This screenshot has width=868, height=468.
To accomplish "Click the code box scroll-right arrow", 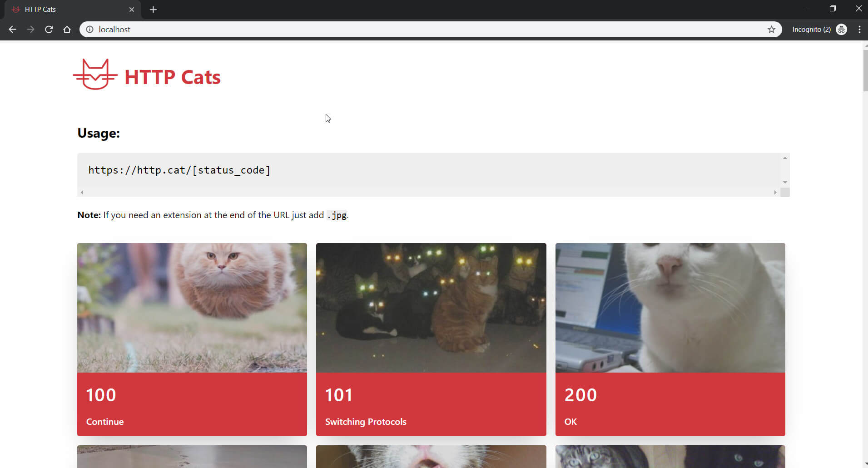I will 775,193.
